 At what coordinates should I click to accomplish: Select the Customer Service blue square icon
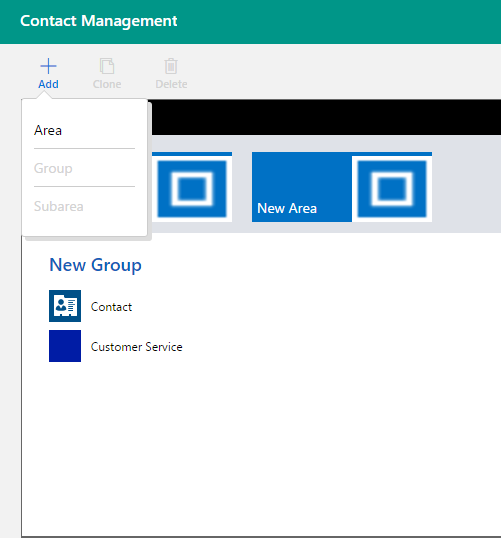(65, 346)
